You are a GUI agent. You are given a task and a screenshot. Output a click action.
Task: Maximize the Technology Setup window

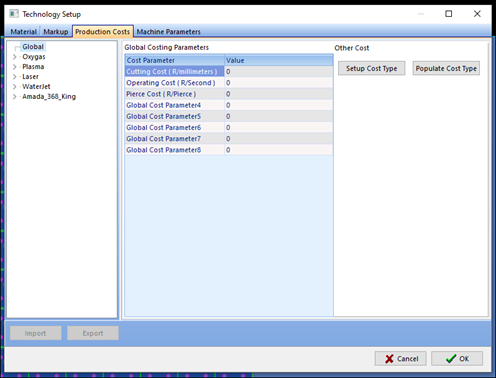[449, 14]
